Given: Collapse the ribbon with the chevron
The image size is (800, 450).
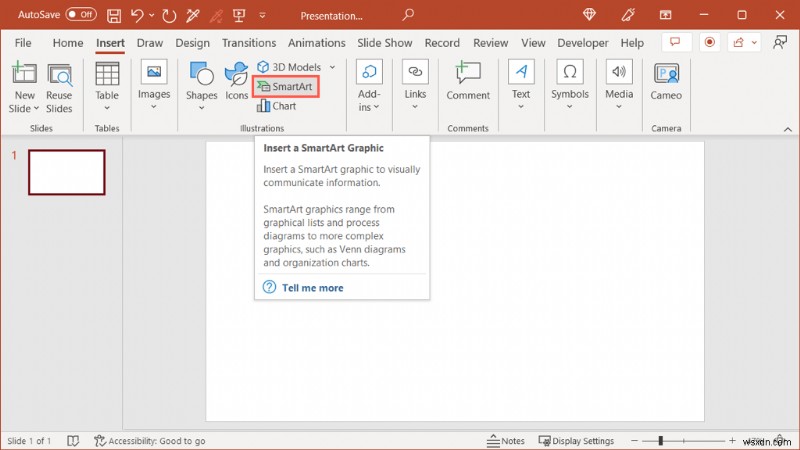Looking at the screenshot, I should [787, 129].
